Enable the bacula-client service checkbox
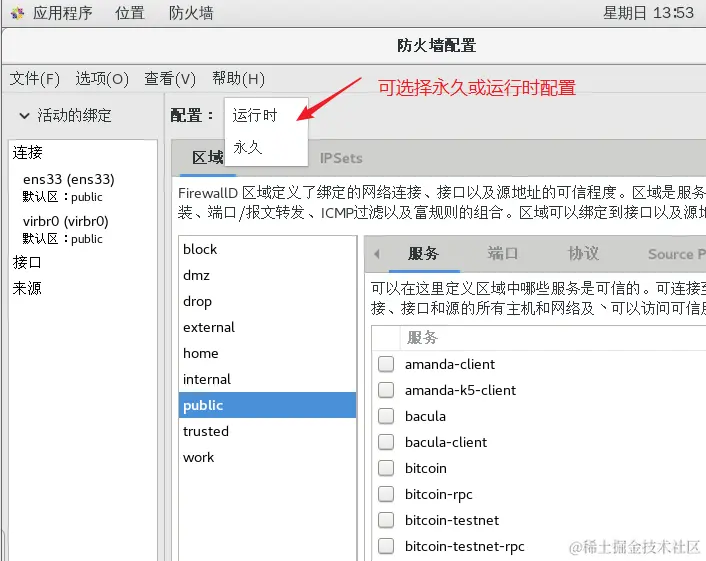This screenshot has width=706, height=561. [x=386, y=442]
